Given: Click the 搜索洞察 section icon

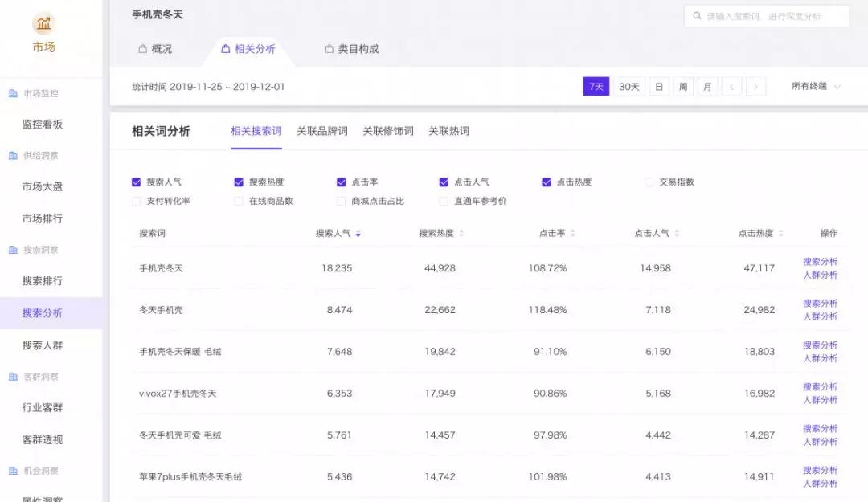Looking at the screenshot, I should pyautogui.click(x=14, y=250).
